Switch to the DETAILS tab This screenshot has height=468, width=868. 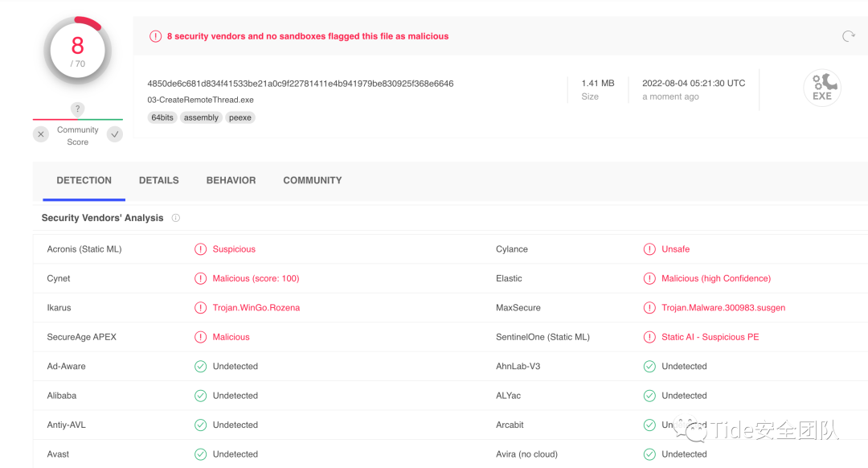click(159, 181)
